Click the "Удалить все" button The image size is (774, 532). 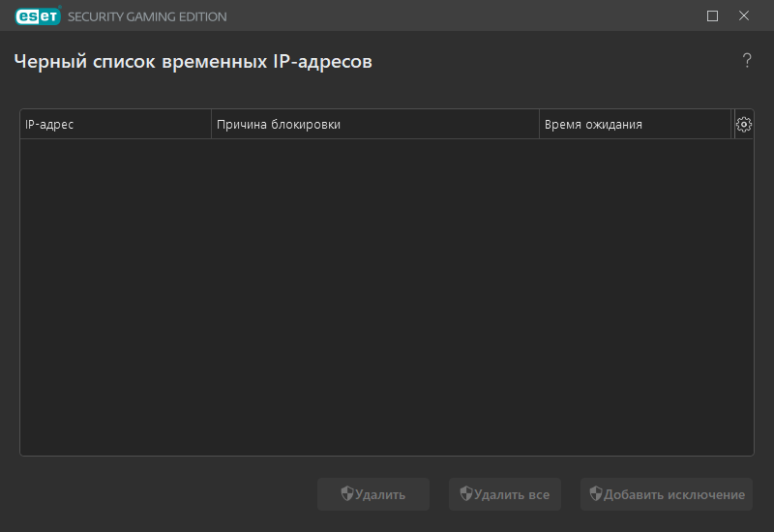click(504, 494)
